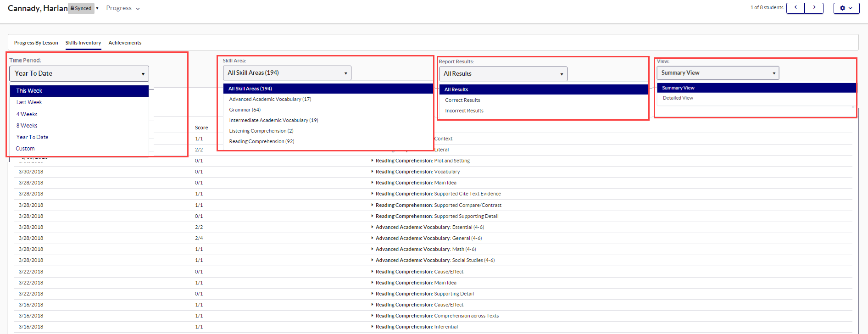Switch to Achievements tab
Image resolution: width=868 pixels, height=334 pixels.
pos(125,43)
